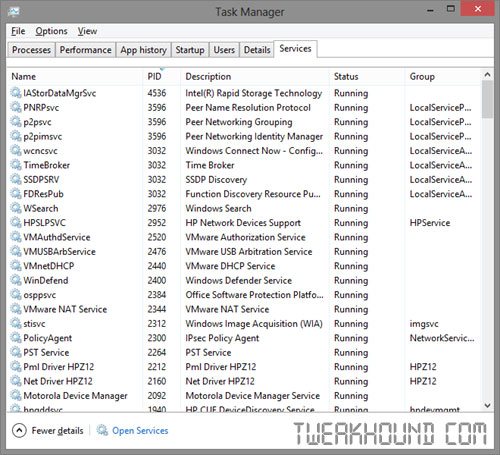Click 'Peer Name Resolution Protocol' description
This screenshot has width=500, height=455.
coord(248,107)
